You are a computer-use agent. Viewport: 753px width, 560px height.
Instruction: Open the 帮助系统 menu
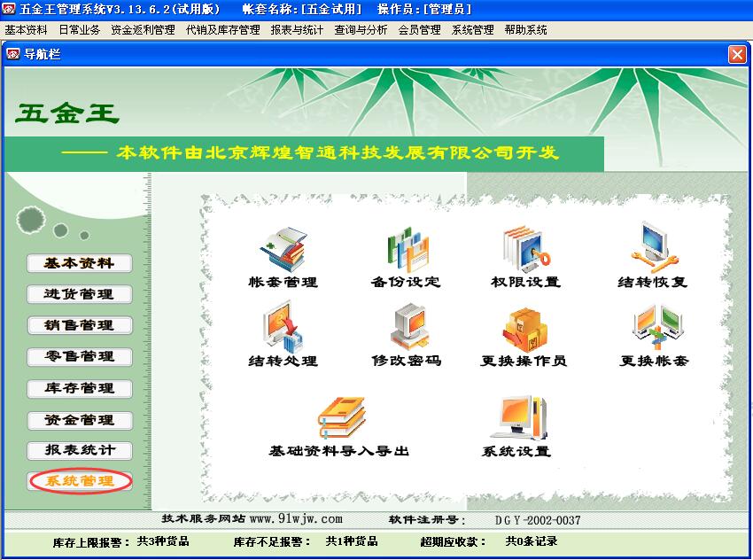(x=526, y=30)
